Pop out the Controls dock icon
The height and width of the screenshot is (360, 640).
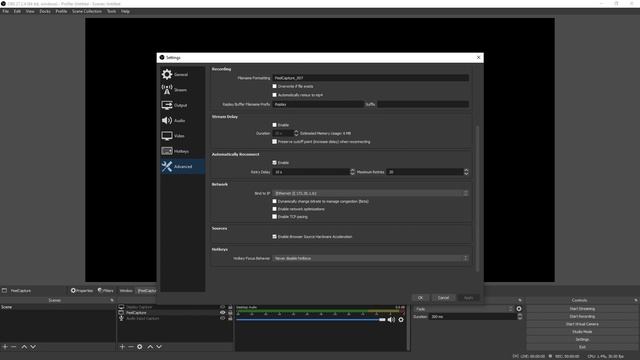click(x=636, y=300)
